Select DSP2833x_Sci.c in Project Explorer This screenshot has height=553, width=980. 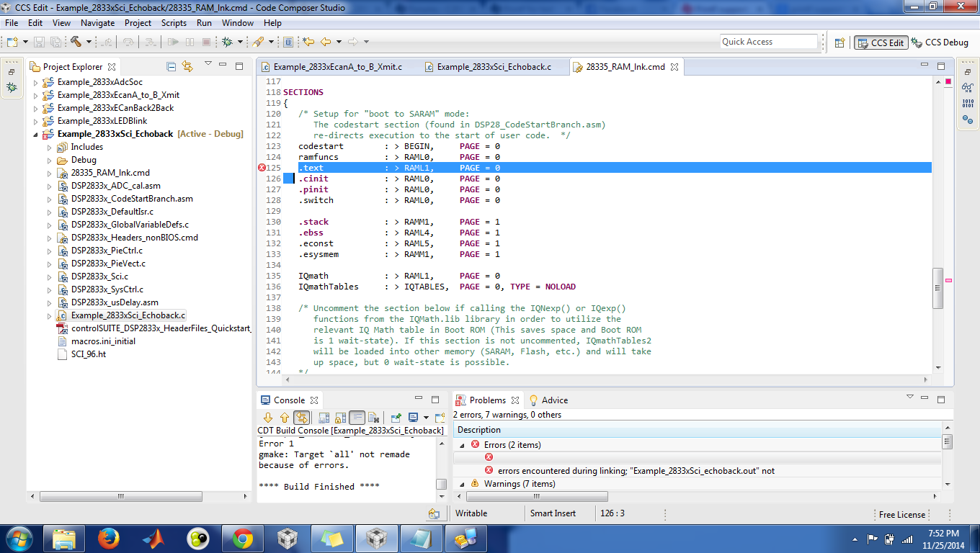[x=99, y=276]
